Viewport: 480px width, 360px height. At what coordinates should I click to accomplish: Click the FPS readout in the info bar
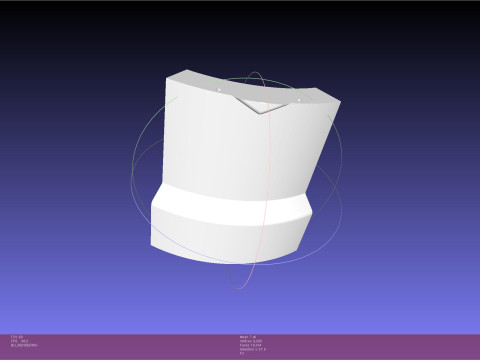[x=19, y=341]
